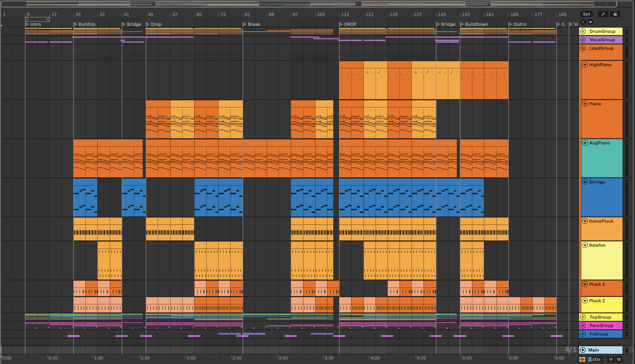This screenshot has height=364, width=635.
Task: Select the HighPiano track header name
Action: tap(600, 65)
